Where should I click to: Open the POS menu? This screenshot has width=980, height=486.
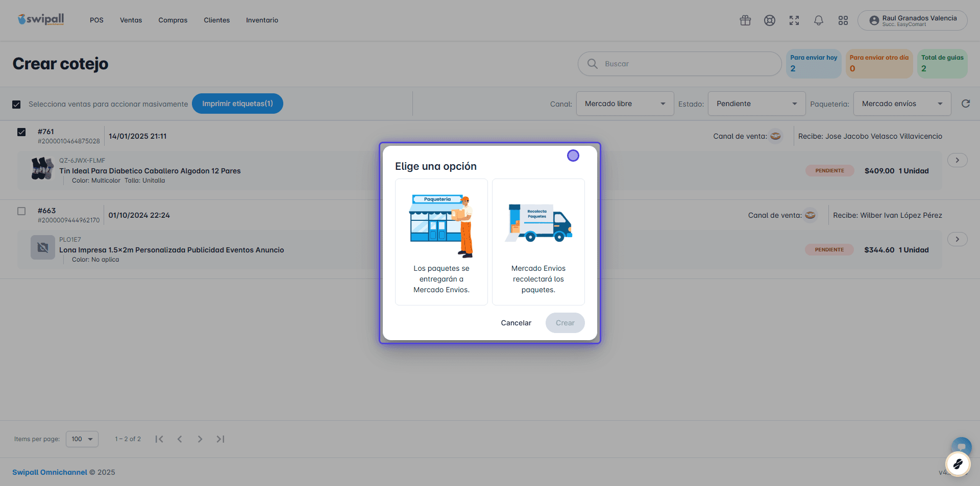click(x=96, y=20)
